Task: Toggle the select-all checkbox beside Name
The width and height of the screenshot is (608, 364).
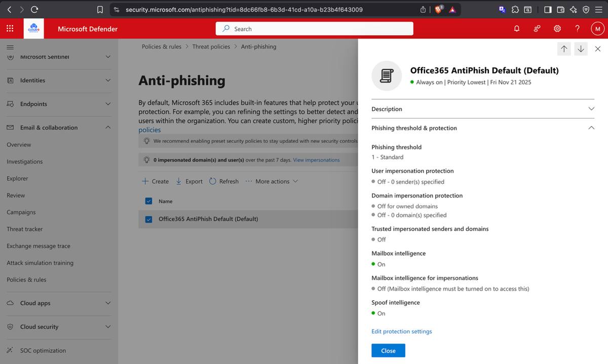Action: pos(148,201)
